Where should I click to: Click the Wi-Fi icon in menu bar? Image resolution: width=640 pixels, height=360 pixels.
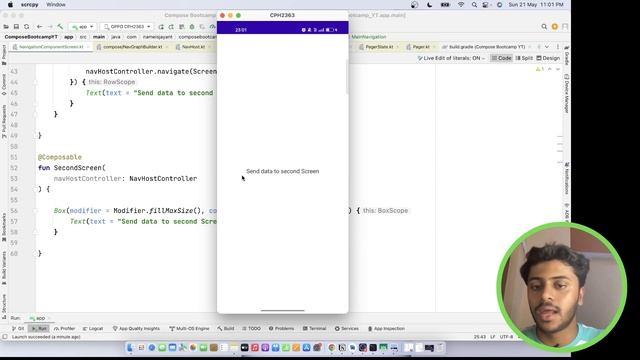point(461,4)
